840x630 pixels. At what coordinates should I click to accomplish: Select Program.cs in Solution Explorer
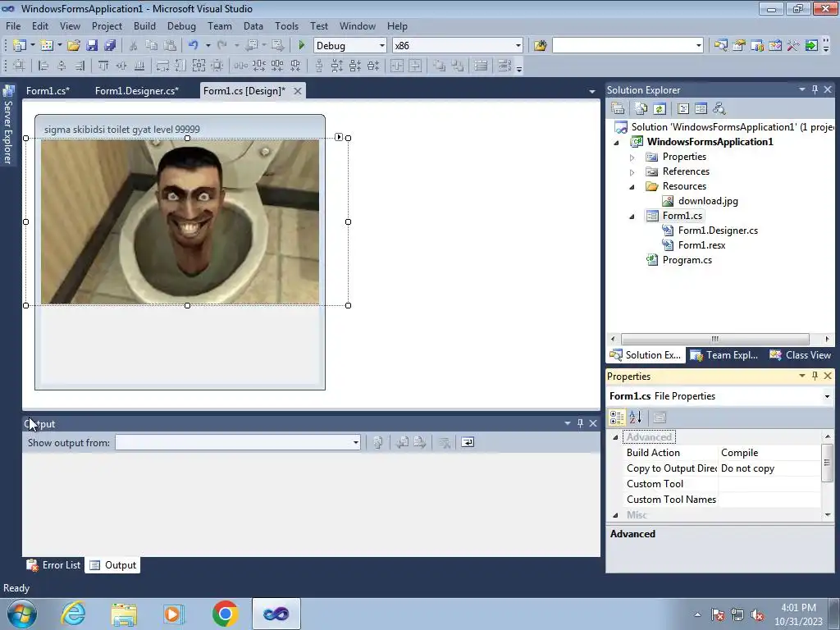click(687, 260)
